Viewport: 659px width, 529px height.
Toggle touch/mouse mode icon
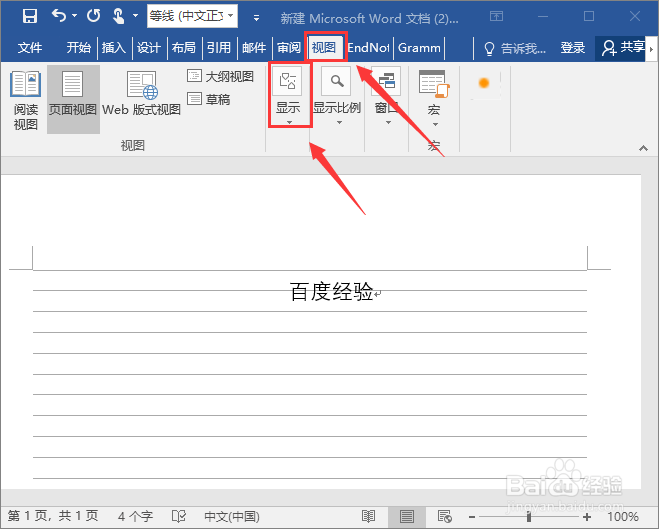[119, 16]
